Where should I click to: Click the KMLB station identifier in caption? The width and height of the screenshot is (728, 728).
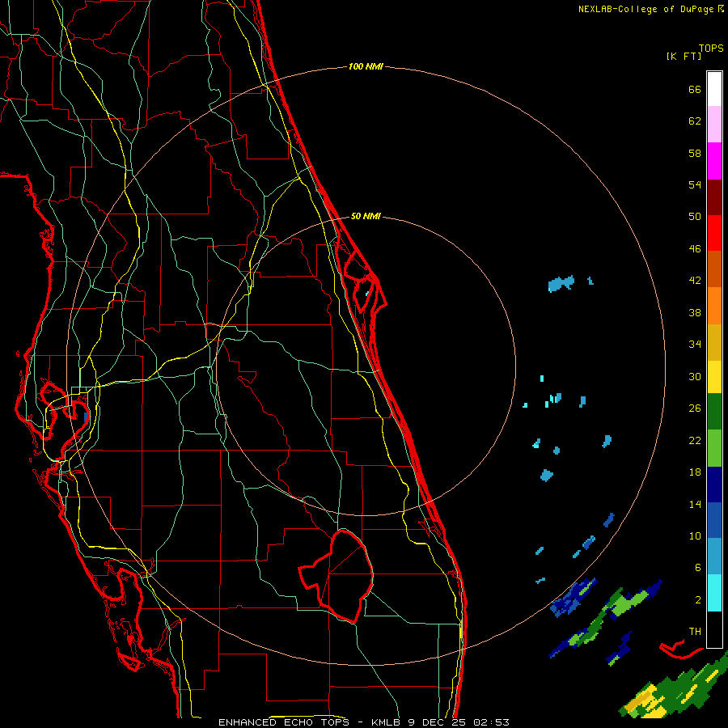coord(387,722)
